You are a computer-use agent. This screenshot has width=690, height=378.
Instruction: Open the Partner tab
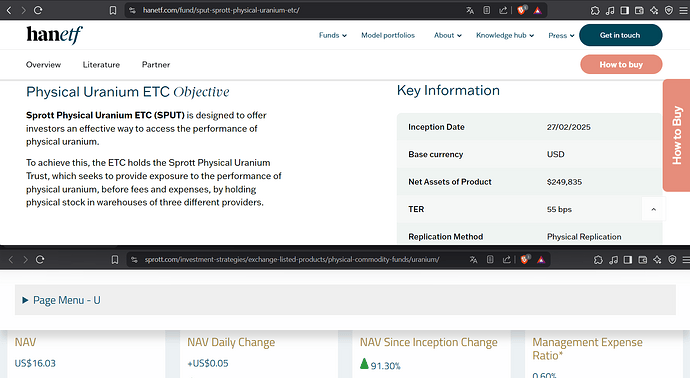click(156, 65)
